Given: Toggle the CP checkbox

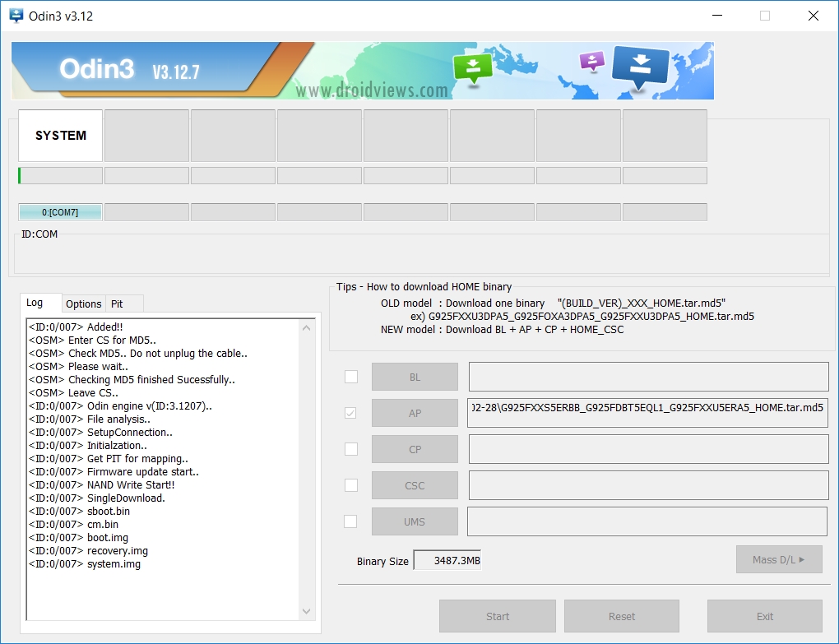Looking at the screenshot, I should tap(351, 449).
